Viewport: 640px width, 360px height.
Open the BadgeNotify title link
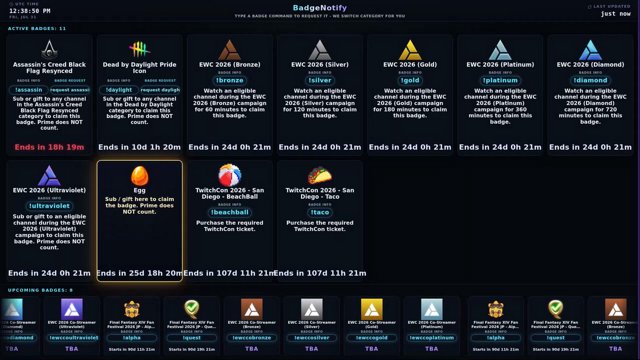[x=320, y=8]
